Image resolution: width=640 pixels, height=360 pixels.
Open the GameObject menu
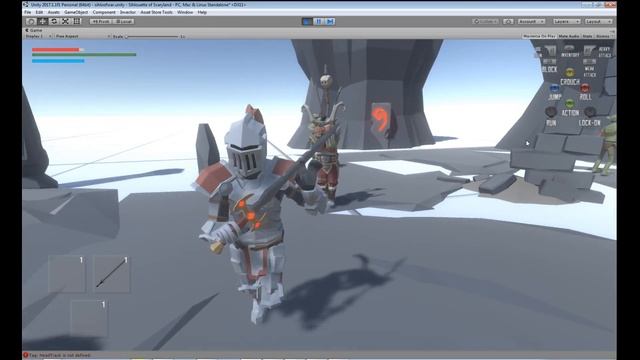pyautogui.click(x=76, y=12)
